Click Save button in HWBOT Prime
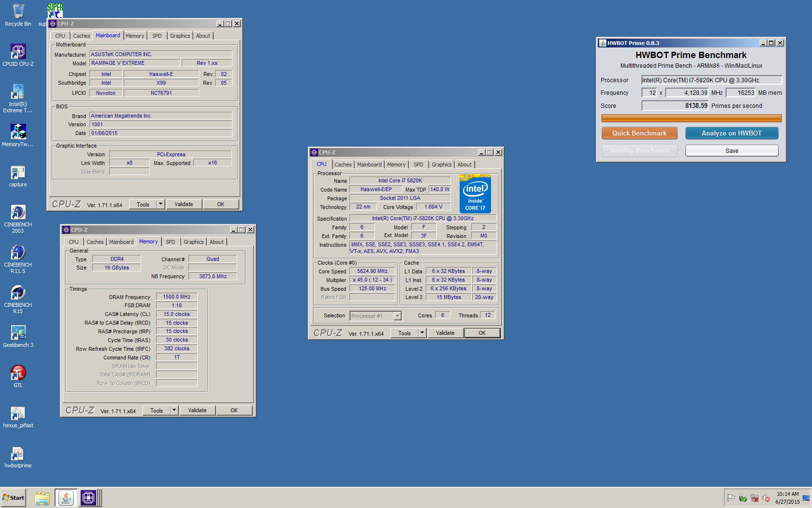The image size is (812, 508). point(732,151)
